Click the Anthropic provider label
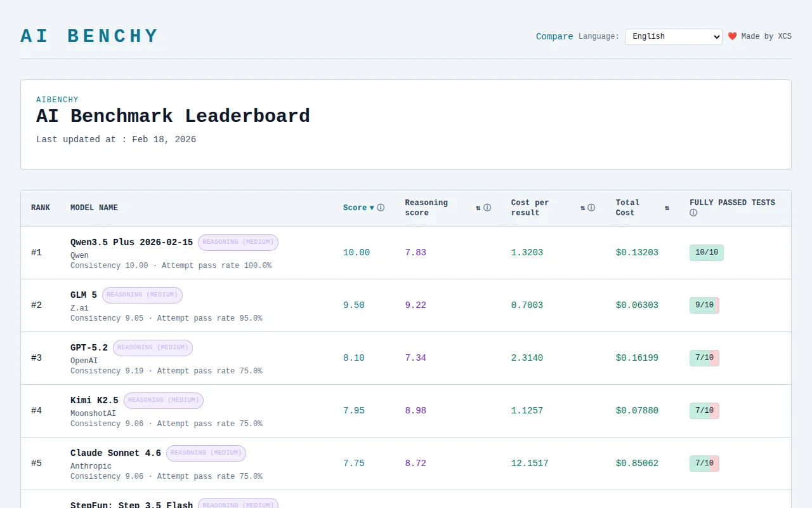This screenshot has height=508, width=812. [x=91, y=466]
